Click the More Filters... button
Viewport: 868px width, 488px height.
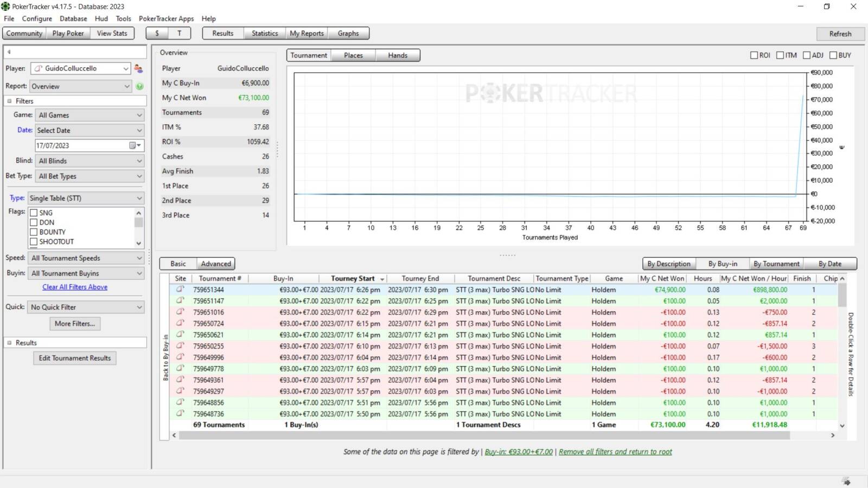(x=75, y=324)
